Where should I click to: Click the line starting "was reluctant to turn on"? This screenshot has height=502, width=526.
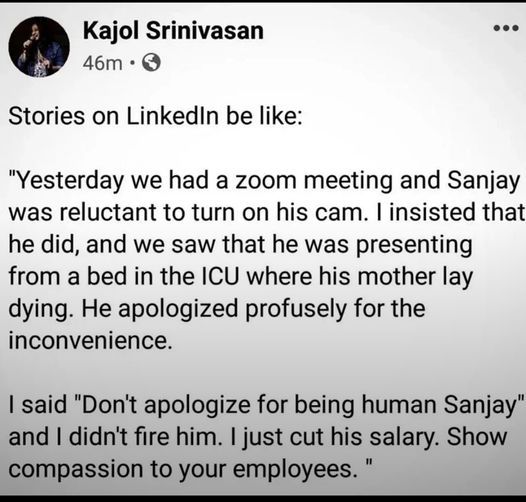[x=266, y=212]
